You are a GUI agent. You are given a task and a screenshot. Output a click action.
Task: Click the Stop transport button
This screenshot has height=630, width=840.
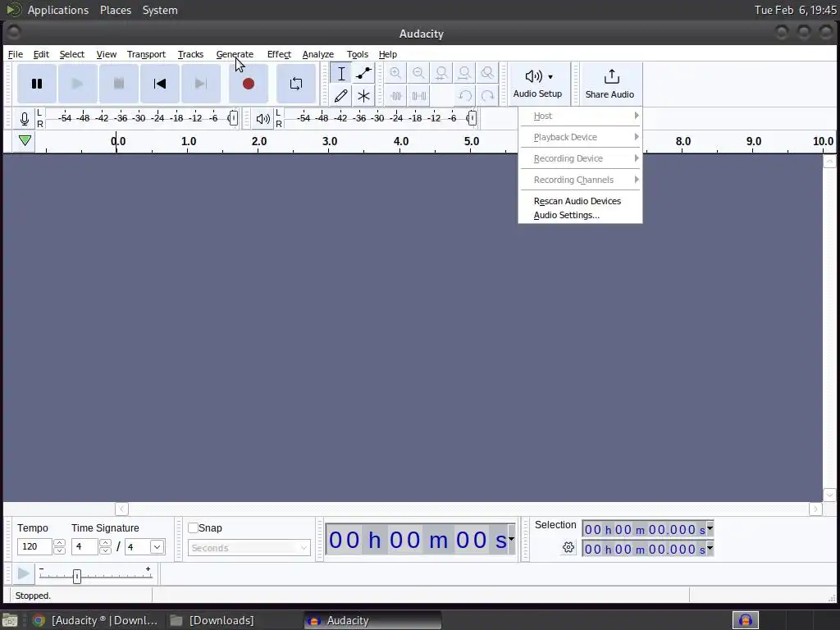click(x=119, y=84)
